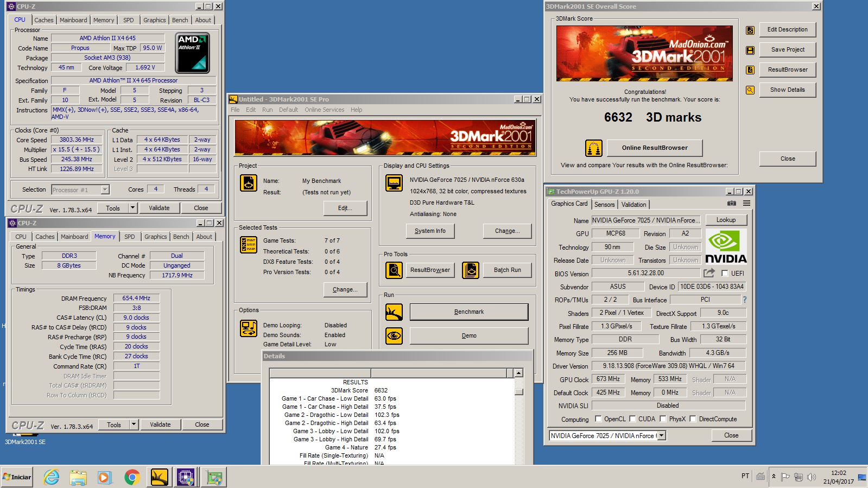Click the Display and CPU Settings monitor icon
The width and height of the screenshot is (868, 488).
[x=394, y=183]
